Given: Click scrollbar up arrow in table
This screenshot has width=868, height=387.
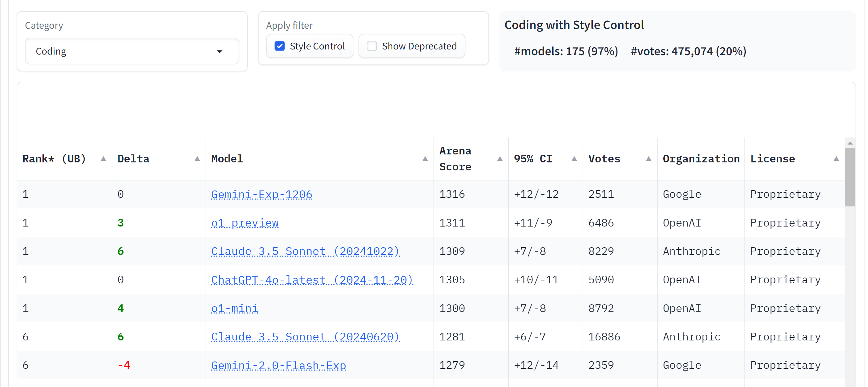Looking at the screenshot, I should [x=850, y=143].
